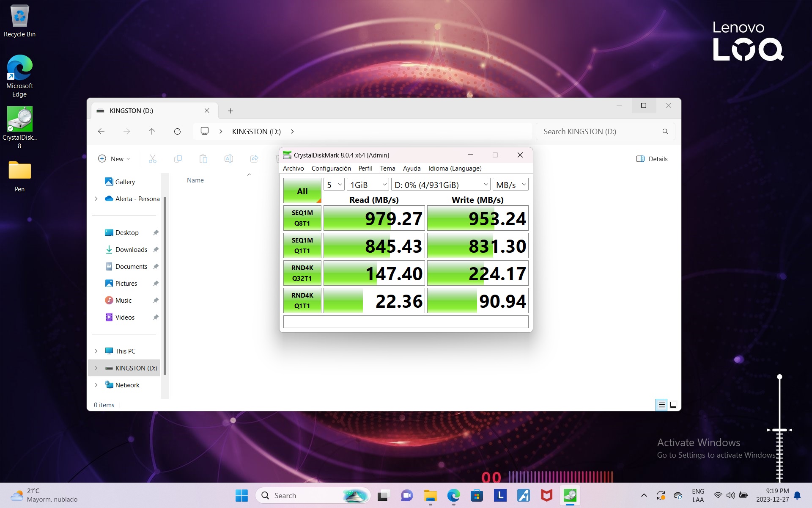Run the SEQ1M Q8T1 test button
Image resolution: width=812 pixels, height=508 pixels.
302,218
